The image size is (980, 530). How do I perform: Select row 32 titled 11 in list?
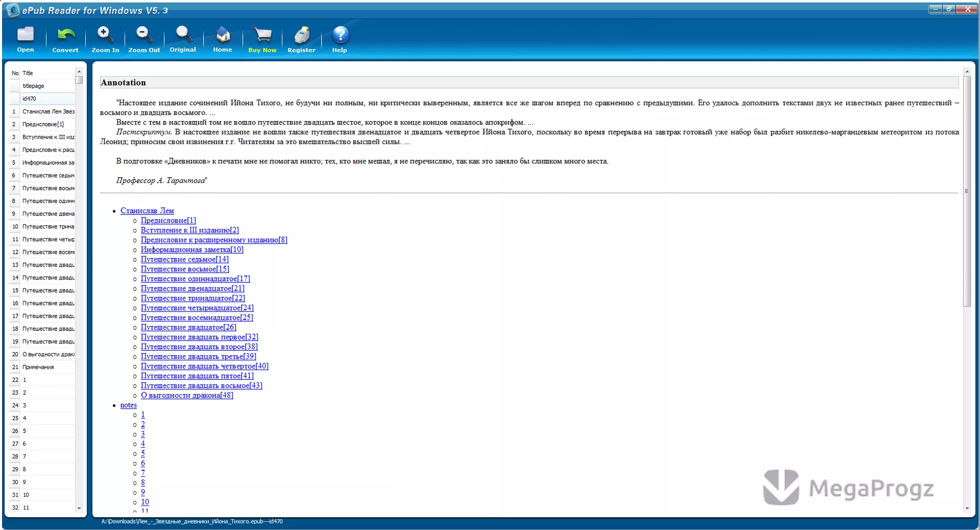click(42, 508)
